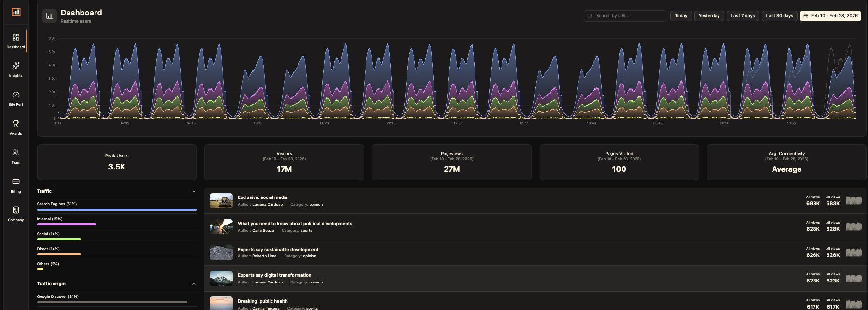Viewport: 868px width, 310px height.
Task: Click the Others (2%) yellow bar
Action: point(40,269)
